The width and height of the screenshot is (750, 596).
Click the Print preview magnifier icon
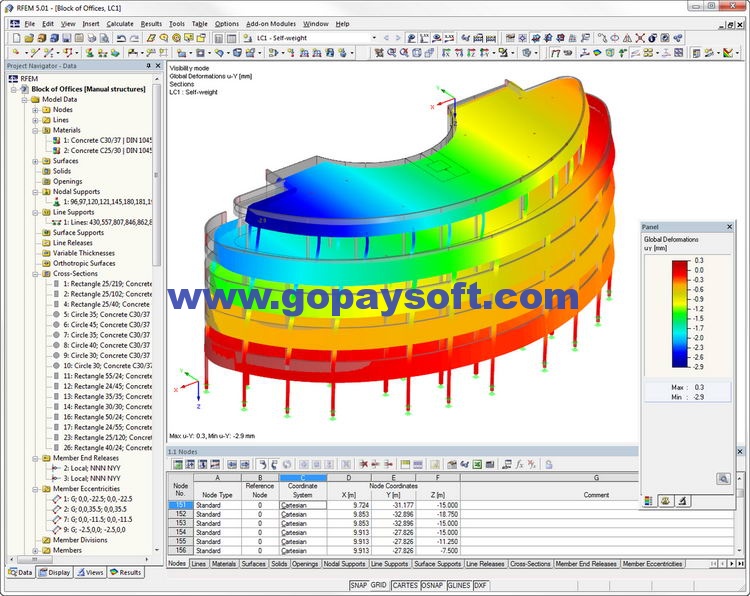(104, 38)
